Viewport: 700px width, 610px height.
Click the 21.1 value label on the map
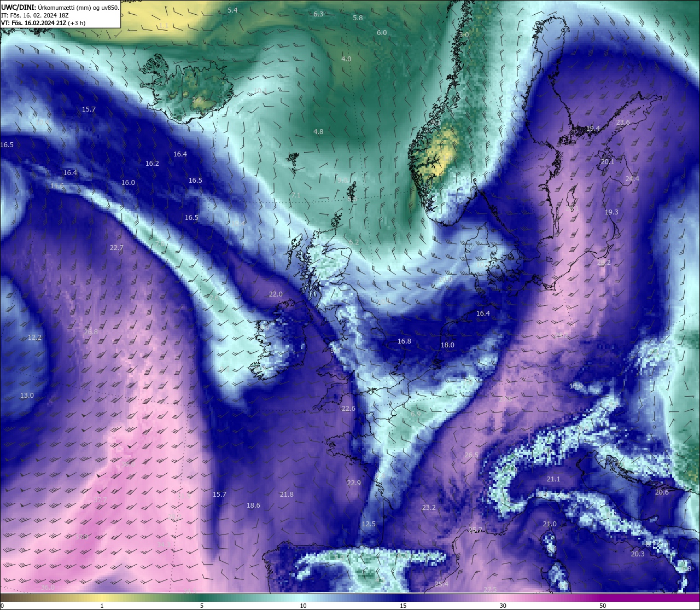(x=553, y=479)
